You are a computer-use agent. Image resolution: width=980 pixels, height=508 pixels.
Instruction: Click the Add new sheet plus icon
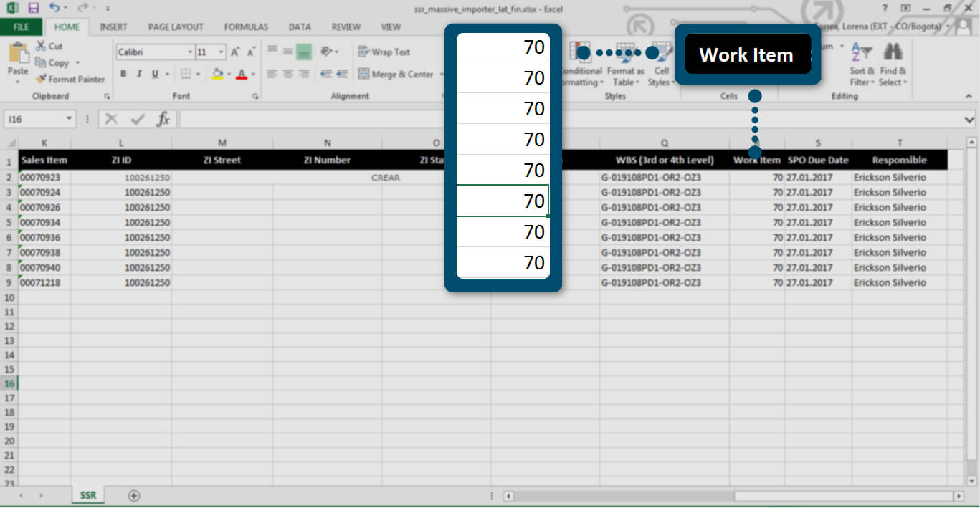pyautogui.click(x=133, y=495)
